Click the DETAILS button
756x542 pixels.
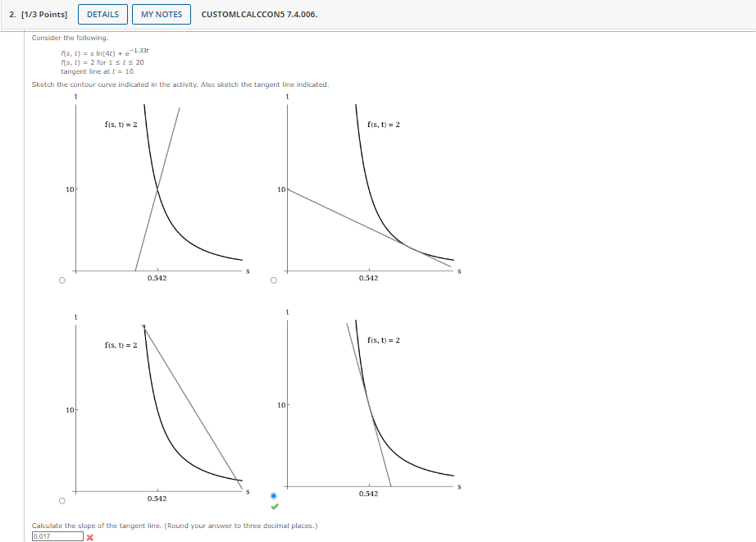pos(102,14)
